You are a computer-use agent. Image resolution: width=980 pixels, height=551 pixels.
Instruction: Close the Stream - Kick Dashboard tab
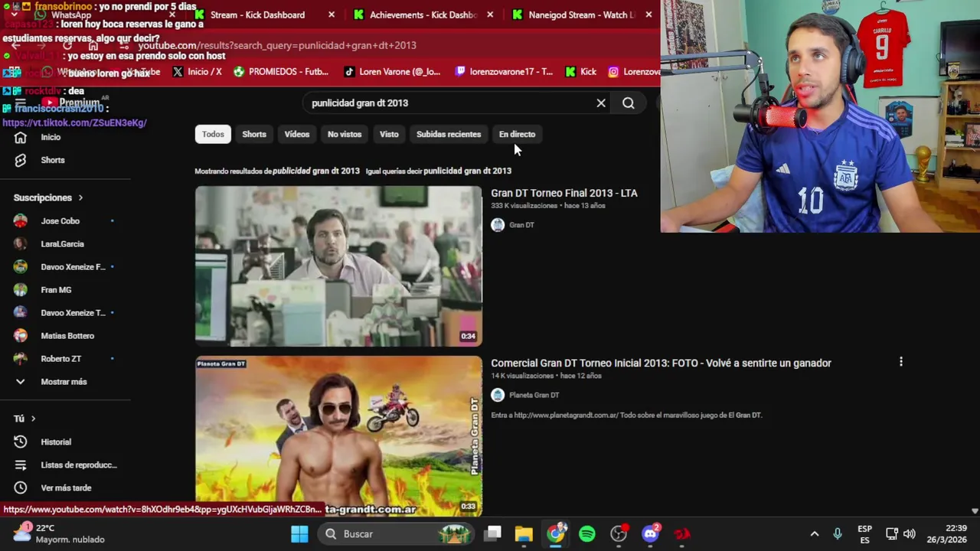(x=331, y=15)
